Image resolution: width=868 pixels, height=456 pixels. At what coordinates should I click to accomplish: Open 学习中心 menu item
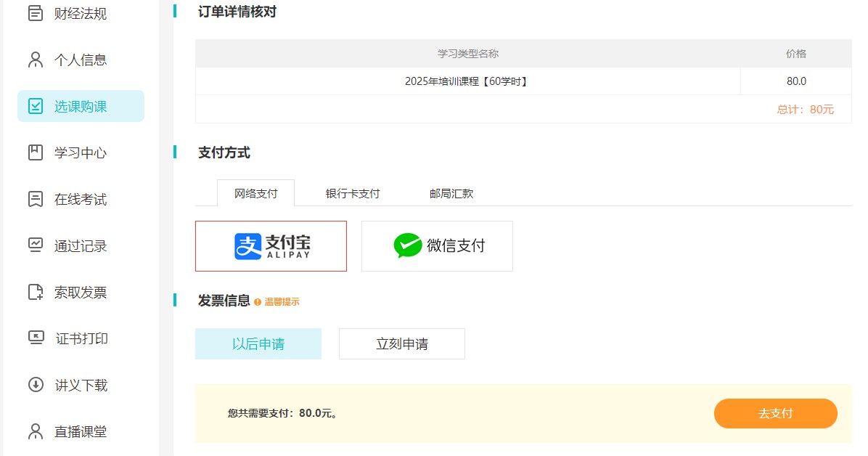81,152
